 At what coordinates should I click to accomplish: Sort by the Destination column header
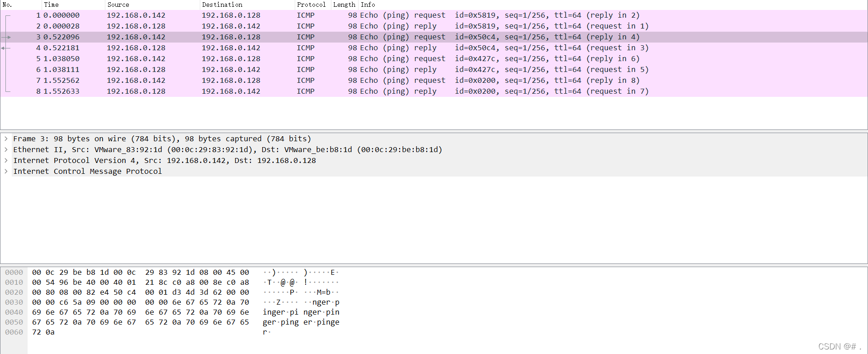(247, 5)
